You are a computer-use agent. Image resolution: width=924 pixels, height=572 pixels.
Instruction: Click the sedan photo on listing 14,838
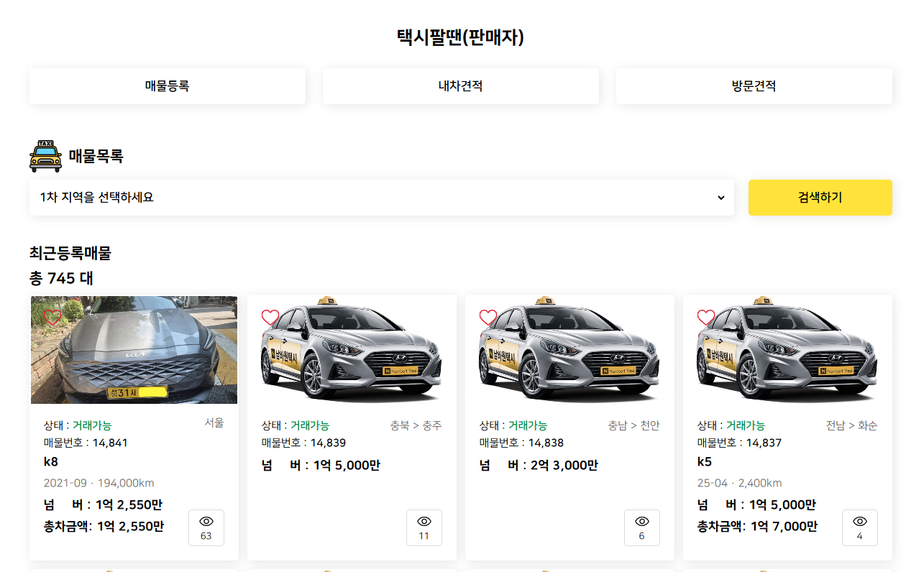coord(570,350)
